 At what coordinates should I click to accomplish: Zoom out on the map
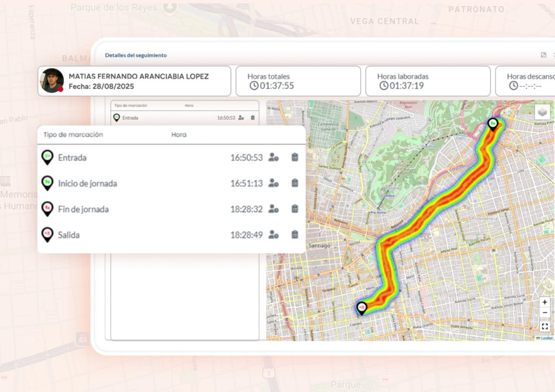click(545, 313)
